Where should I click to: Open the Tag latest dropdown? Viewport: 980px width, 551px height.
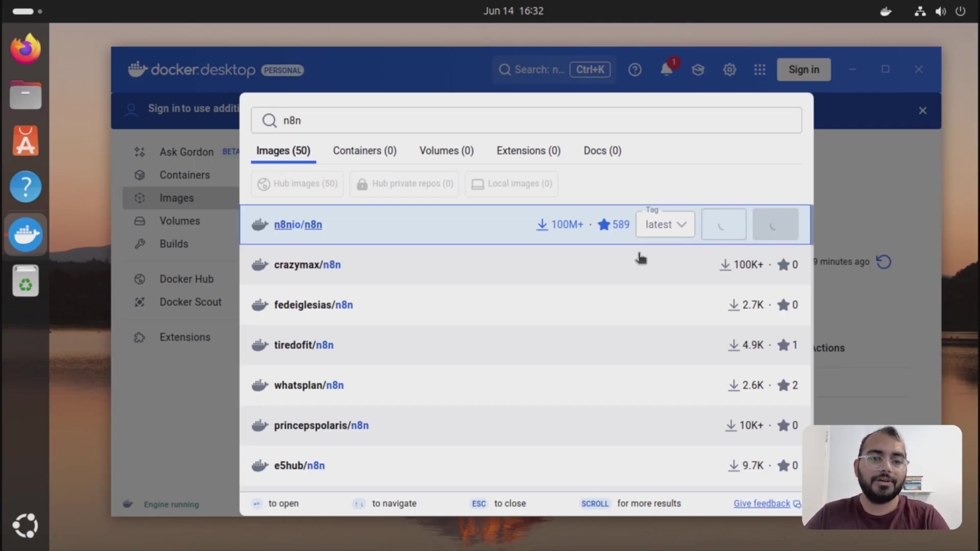[665, 224]
